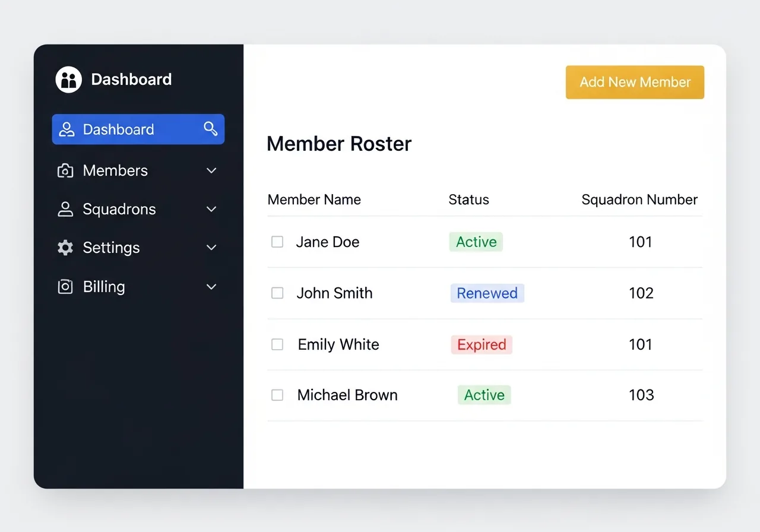Click the Members camera-style icon

tap(65, 171)
